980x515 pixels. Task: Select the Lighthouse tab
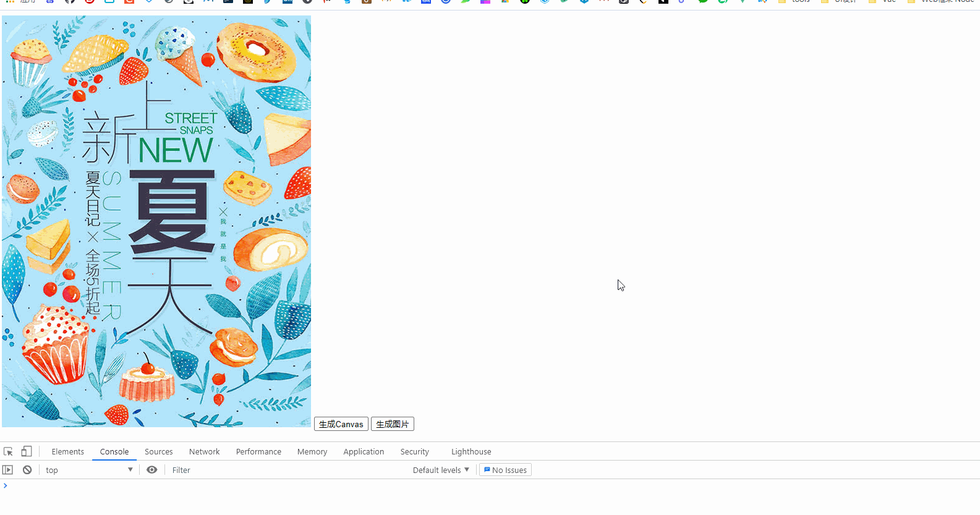pos(471,452)
